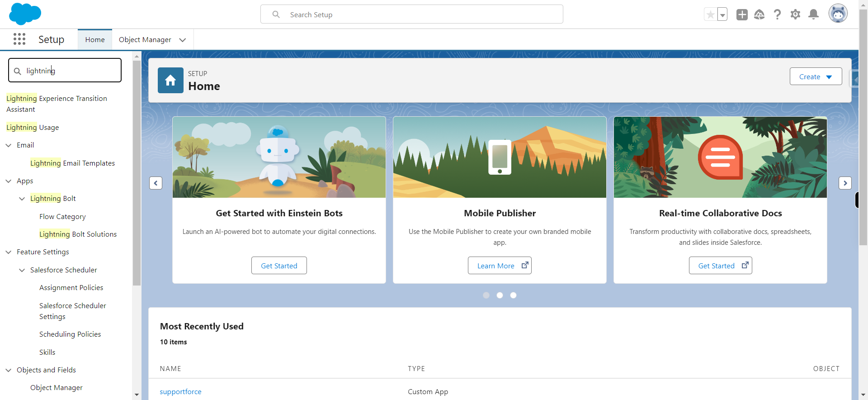Select the second carousel page dot
This screenshot has width=868, height=400.
tap(500, 295)
